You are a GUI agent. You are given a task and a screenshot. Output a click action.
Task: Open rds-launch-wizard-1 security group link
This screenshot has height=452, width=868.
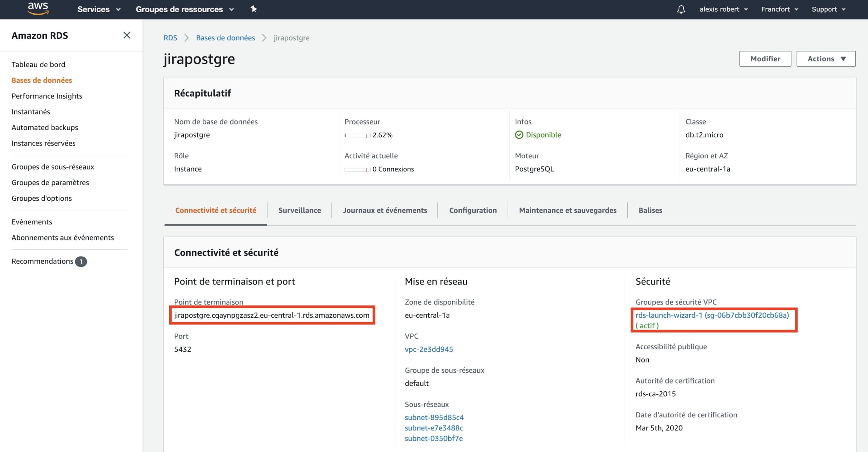point(712,315)
